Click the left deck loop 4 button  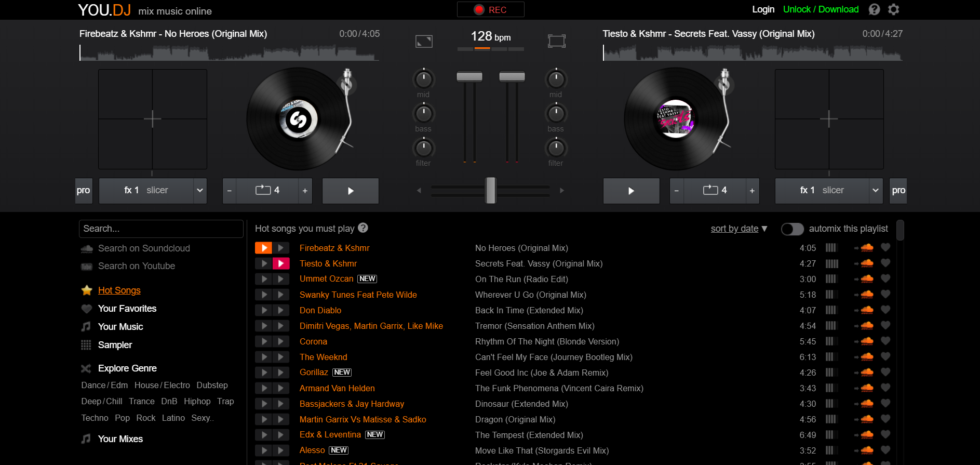pyautogui.click(x=267, y=191)
